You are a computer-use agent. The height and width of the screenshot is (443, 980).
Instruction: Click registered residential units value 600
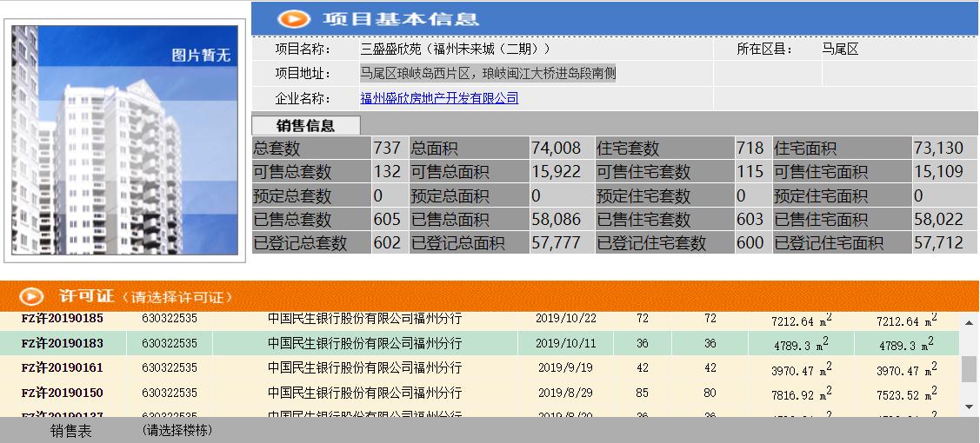[x=750, y=242]
